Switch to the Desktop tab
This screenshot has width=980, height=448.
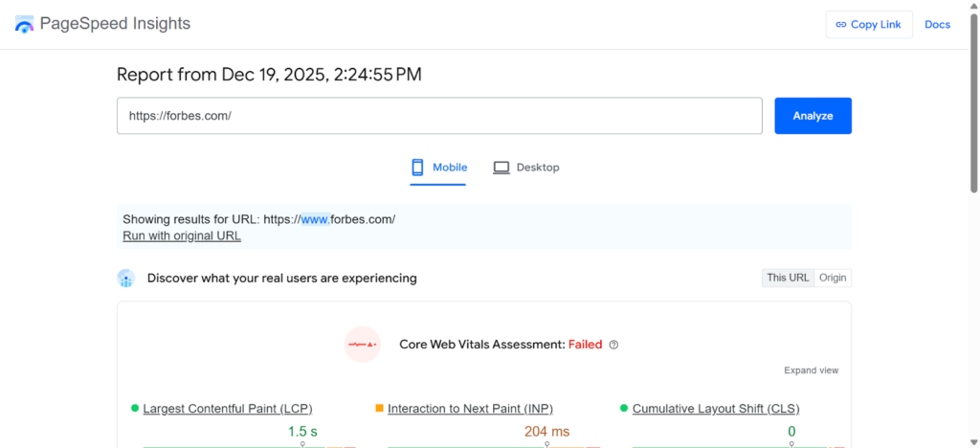[525, 168]
